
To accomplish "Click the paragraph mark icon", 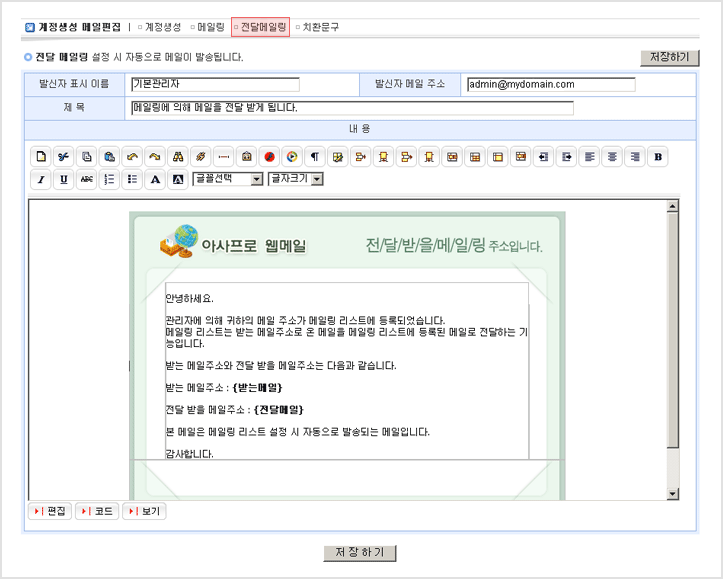I will click(x=314, y=156).
